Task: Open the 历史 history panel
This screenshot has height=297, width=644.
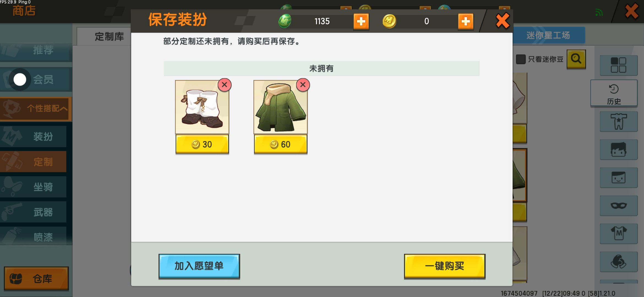Action: (614, 93)
